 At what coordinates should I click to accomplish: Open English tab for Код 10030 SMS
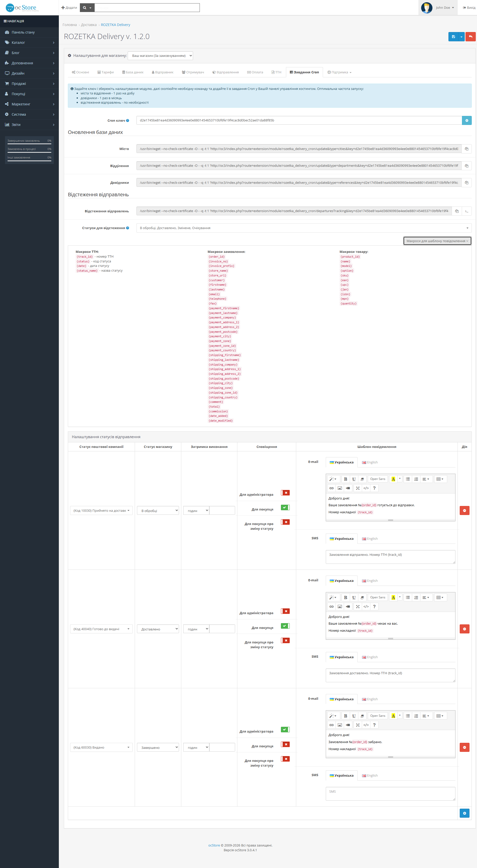click(x=370, y=539)
